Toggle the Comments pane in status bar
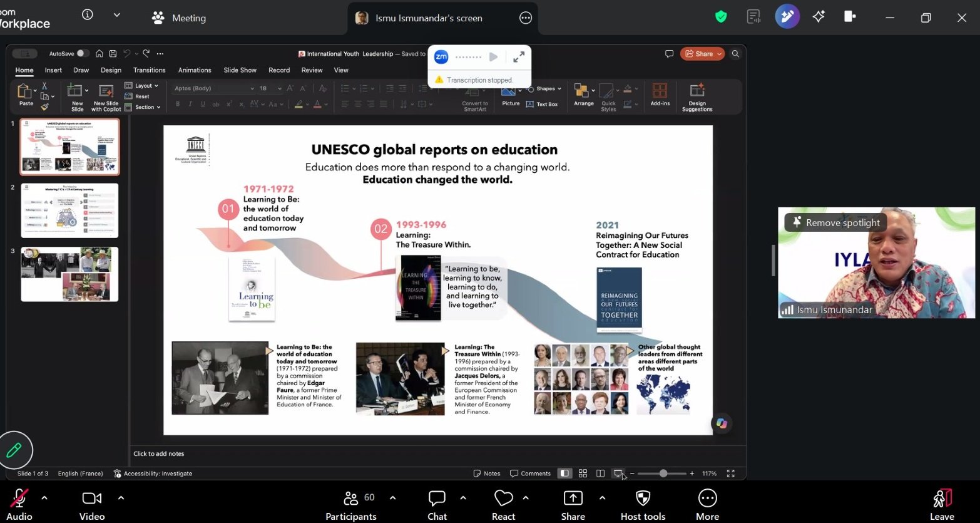Image resolution: width=980 pixels, height=523 pixels. tap(530, 474)
